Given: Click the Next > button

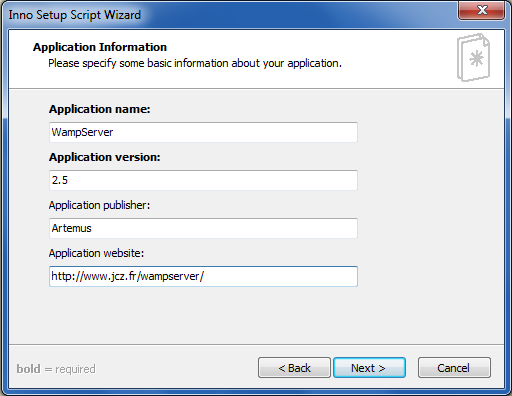Looking at the screenshot, I should (x=369, y=368).
